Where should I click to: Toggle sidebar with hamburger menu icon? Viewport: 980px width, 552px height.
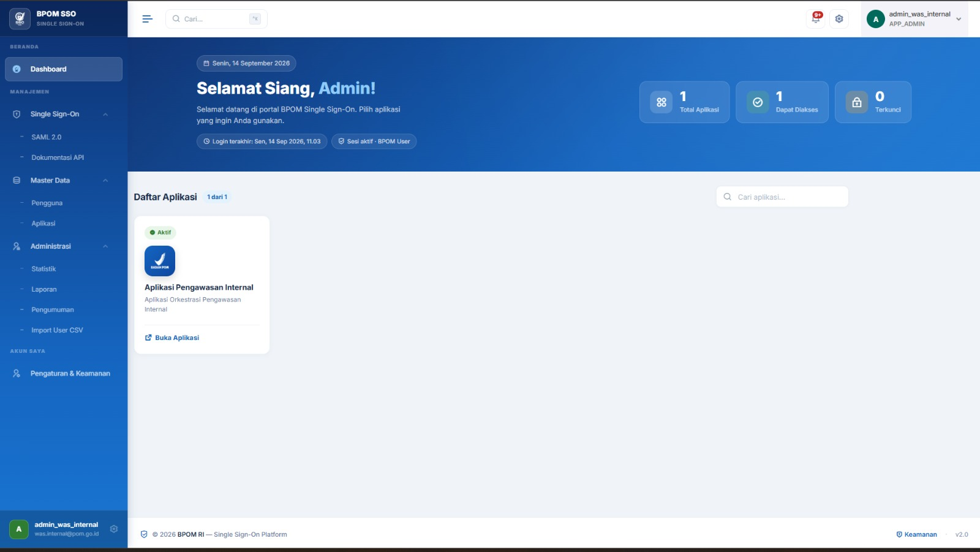(147, 19)
